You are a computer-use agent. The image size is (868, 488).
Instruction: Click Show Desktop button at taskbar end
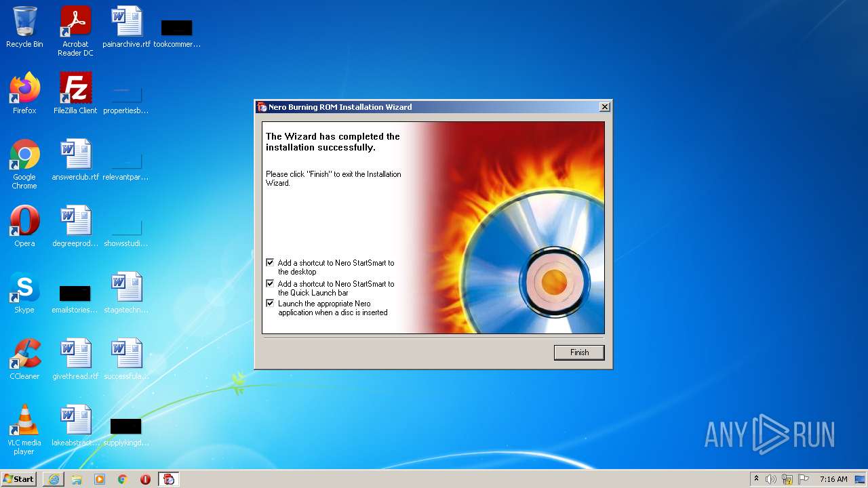[x=861, y=479]
